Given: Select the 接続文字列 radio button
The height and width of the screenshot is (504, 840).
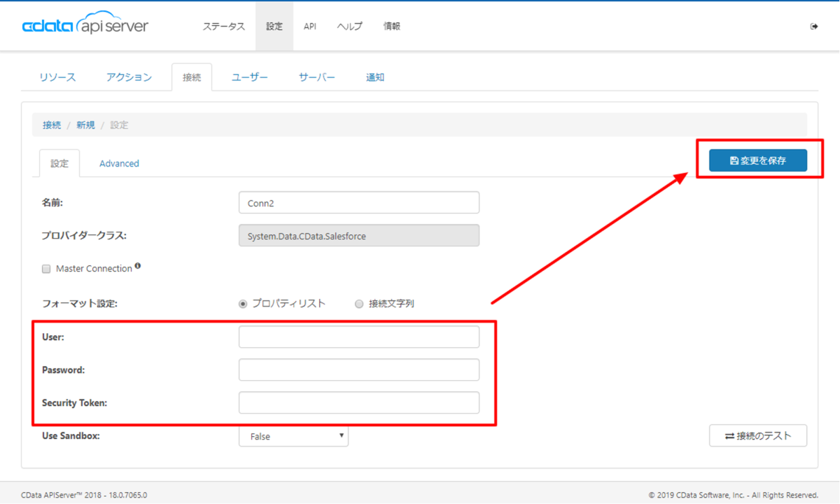Looking at the screenshot, I should click(x=359, y=304).
